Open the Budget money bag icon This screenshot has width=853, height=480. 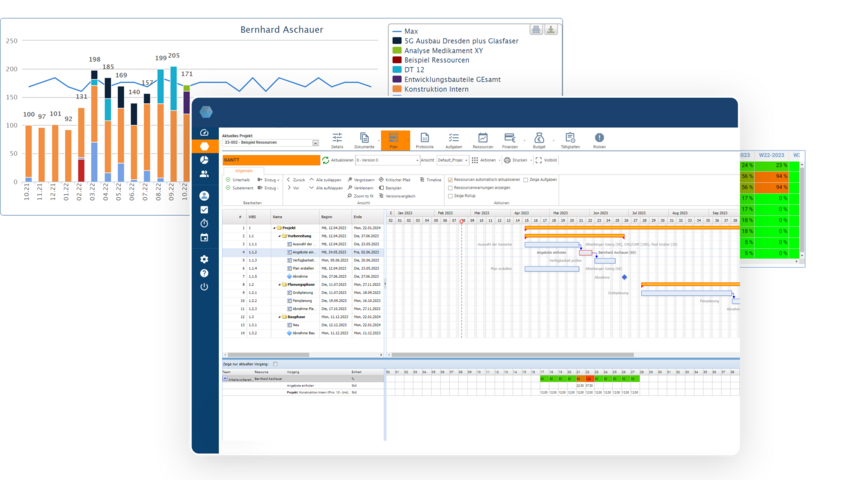(538, 140)
